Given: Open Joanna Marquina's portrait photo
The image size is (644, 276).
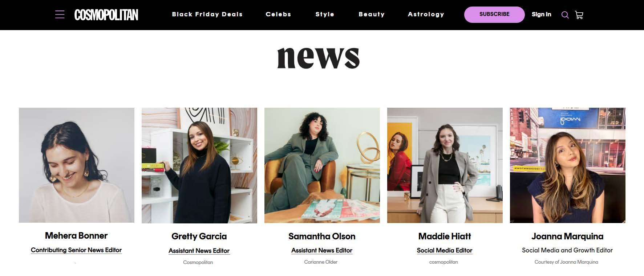Looking at the screenshot, I should tap(568, 165).
